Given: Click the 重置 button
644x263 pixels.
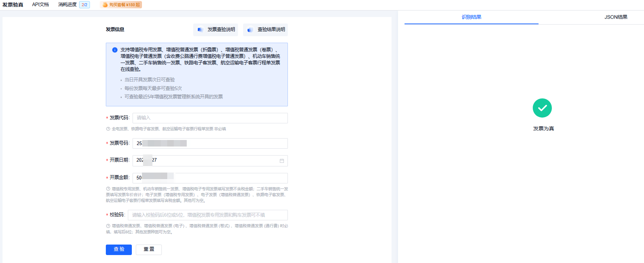Looking at the screenshot, I should (149, 250).
